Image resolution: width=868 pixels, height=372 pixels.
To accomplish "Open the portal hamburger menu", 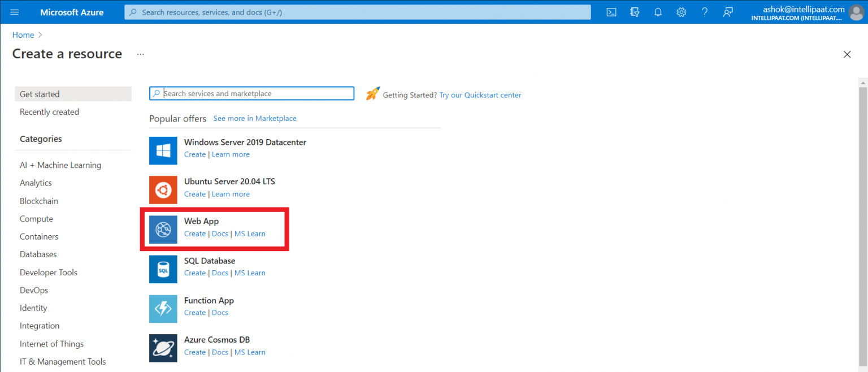I will pos(14,11).
